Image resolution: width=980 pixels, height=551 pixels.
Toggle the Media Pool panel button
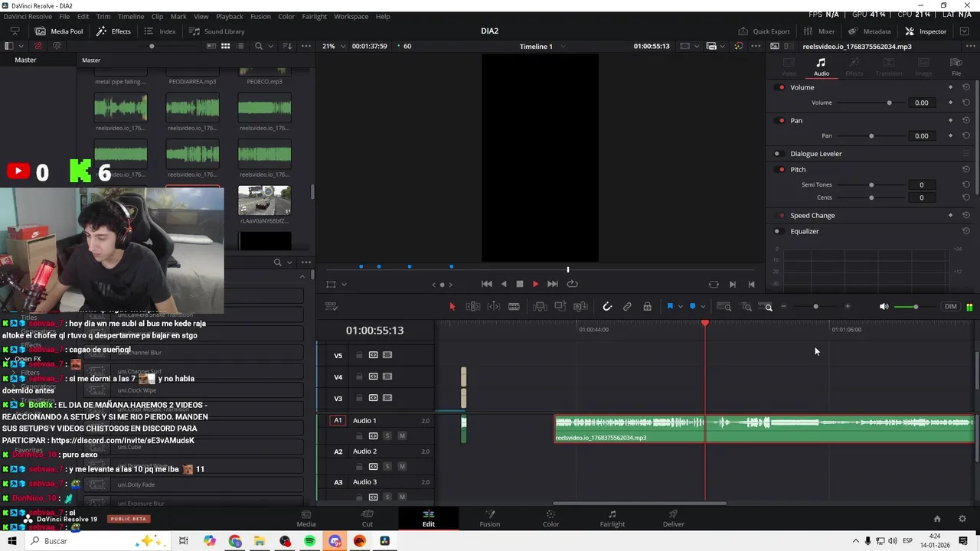(59, 31)
